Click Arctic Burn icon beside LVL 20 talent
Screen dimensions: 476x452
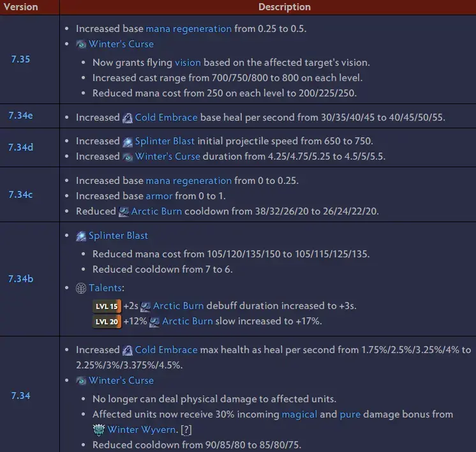click(154, 321)
